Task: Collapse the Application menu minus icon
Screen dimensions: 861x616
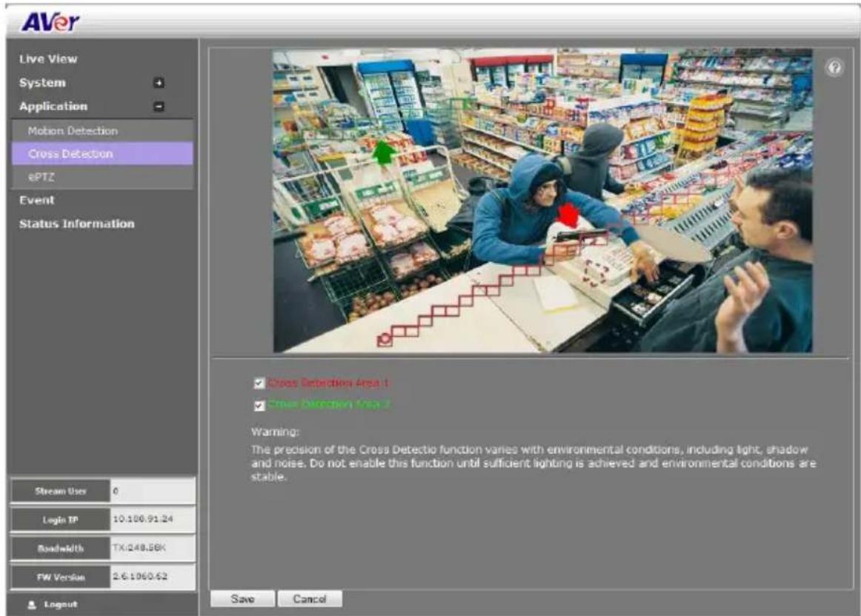Action: pyautogui.click(x=158, y=107)
